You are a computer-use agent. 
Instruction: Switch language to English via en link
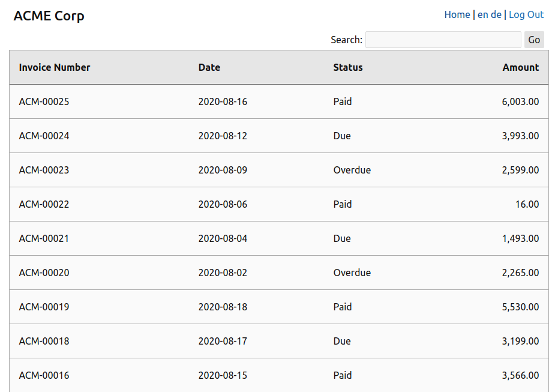[482, 14]
